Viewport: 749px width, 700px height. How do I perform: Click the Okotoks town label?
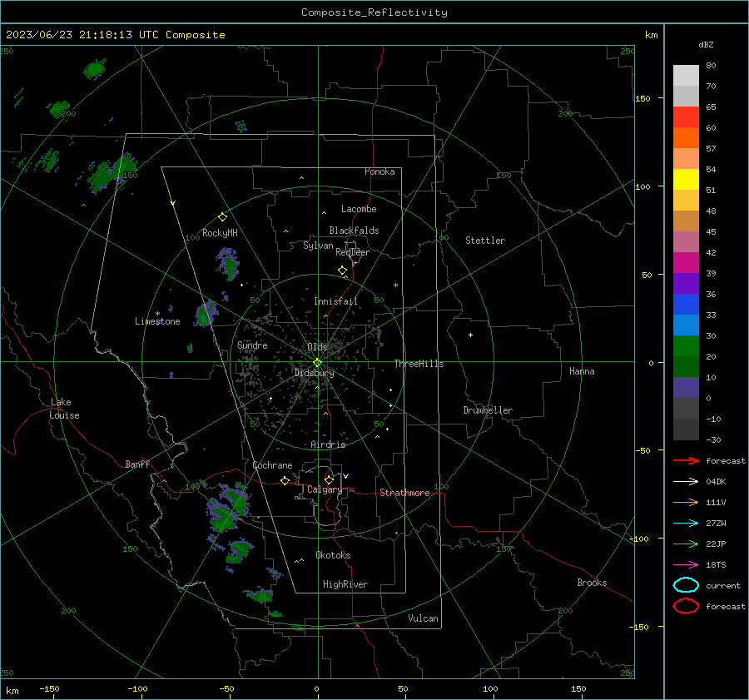(x=333, y=555)
